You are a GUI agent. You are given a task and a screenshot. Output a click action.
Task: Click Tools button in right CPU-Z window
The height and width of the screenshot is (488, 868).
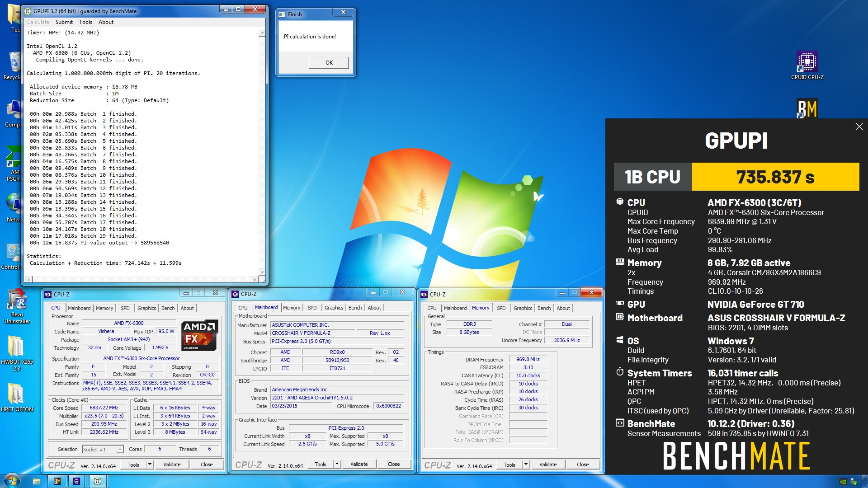click(509, 465)
